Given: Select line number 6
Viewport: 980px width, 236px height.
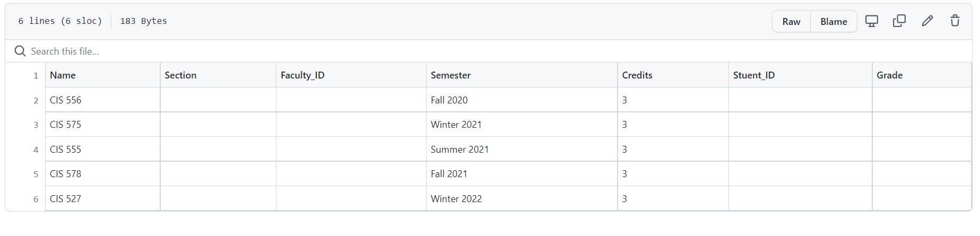Looking at the screenshot, I should [36, 199].
